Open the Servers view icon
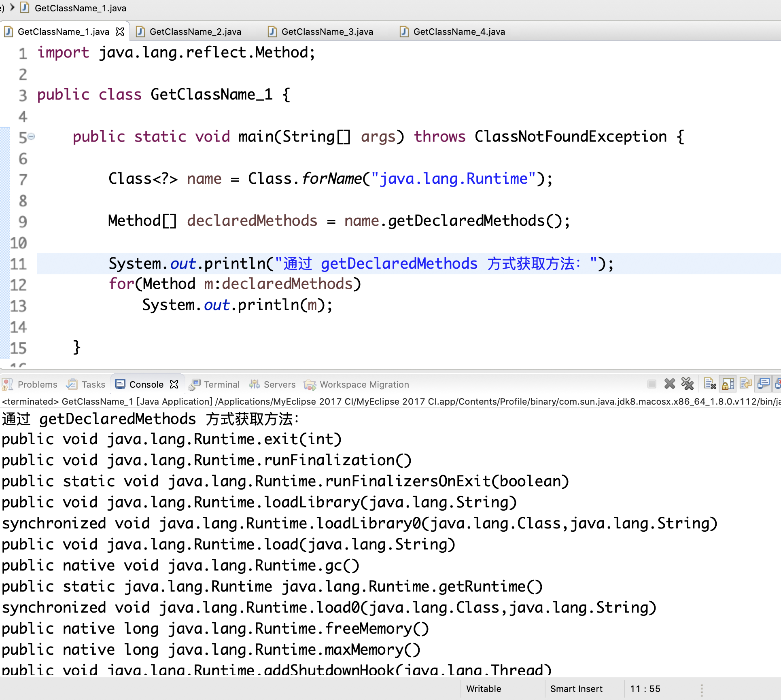Viewport: 781px width, 700px height. pyautogui.click(x=255, y=384)
